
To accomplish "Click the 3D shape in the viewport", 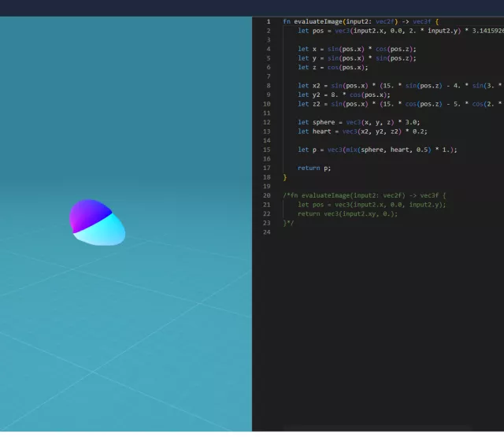I will click(x=98, y=223).
